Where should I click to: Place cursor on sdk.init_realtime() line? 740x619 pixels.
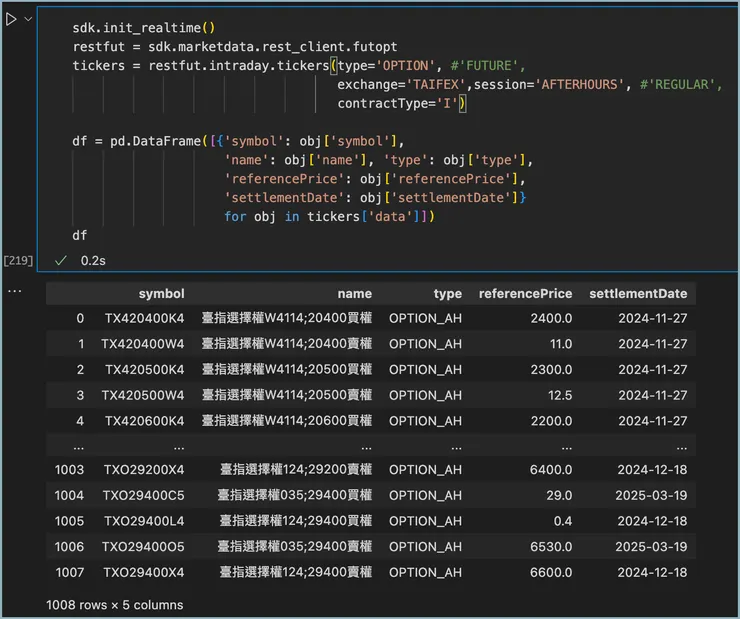(x=143, y=28)
